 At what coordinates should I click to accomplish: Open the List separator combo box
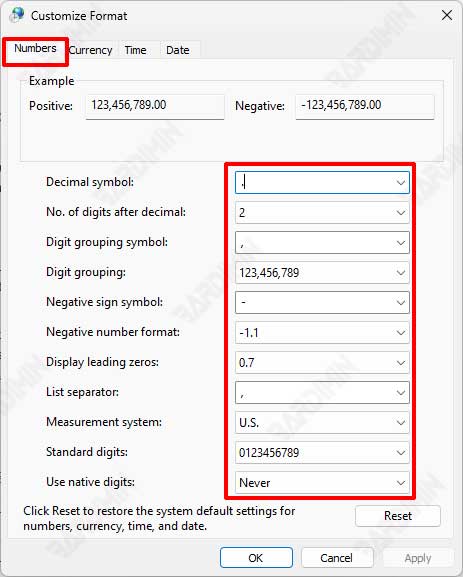(x=322, y=393)
